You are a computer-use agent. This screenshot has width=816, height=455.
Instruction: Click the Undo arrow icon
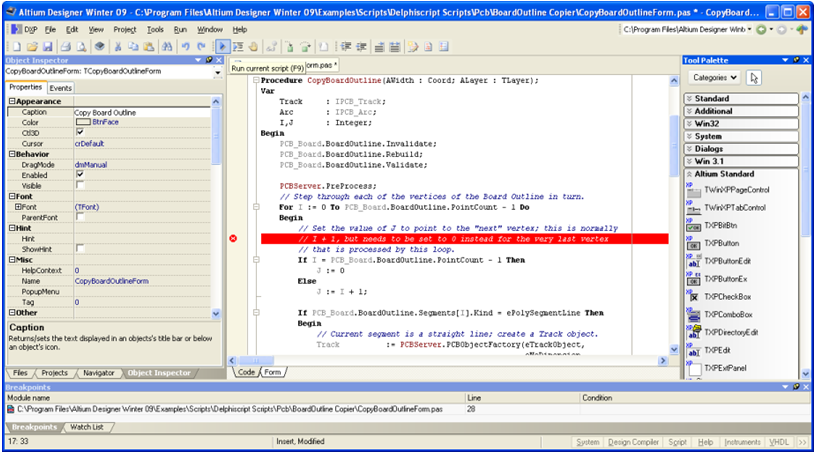[x=186, y=47]
